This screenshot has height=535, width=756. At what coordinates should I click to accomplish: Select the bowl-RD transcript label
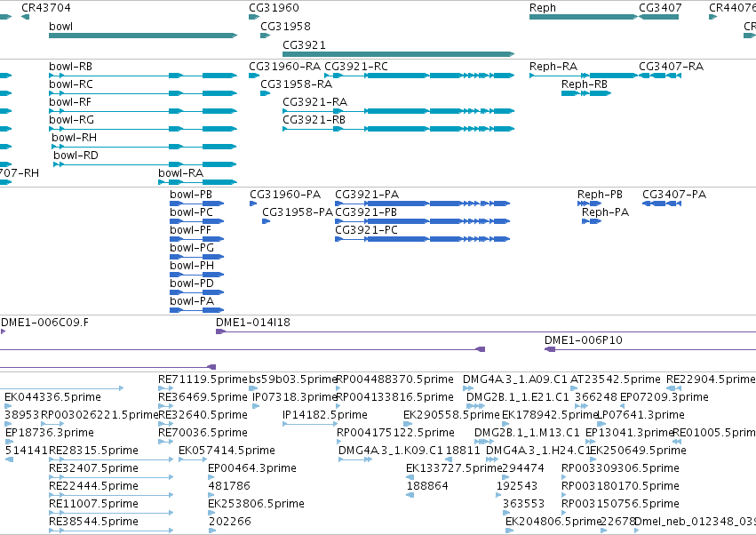[x=76, y=156]
